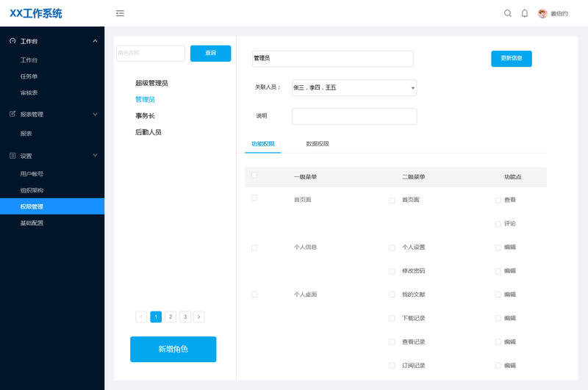The width and height of the screenshot is (588, 390).
Task: Toggle the sidebar collapse menu icon
Action: (120, 13)
